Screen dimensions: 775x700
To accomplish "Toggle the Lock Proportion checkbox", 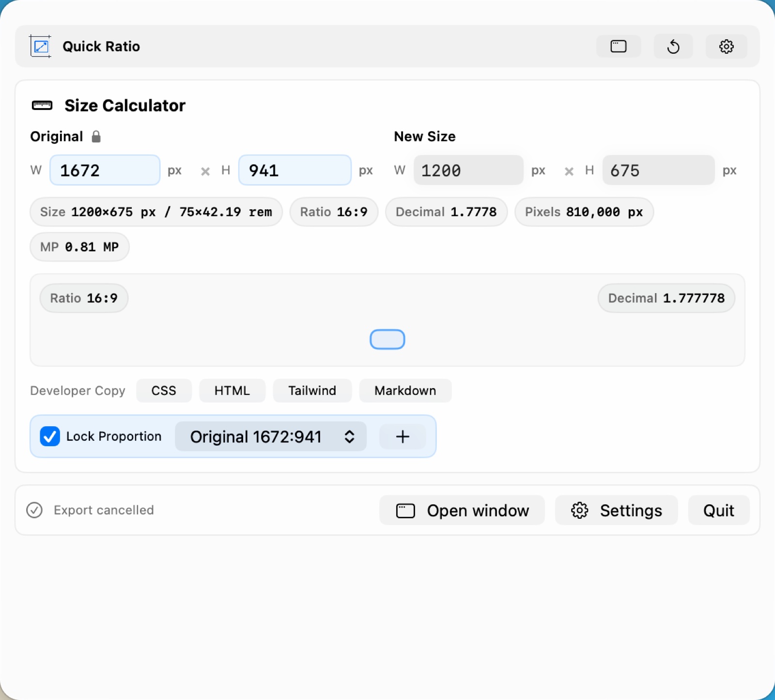I will point(50,436).
